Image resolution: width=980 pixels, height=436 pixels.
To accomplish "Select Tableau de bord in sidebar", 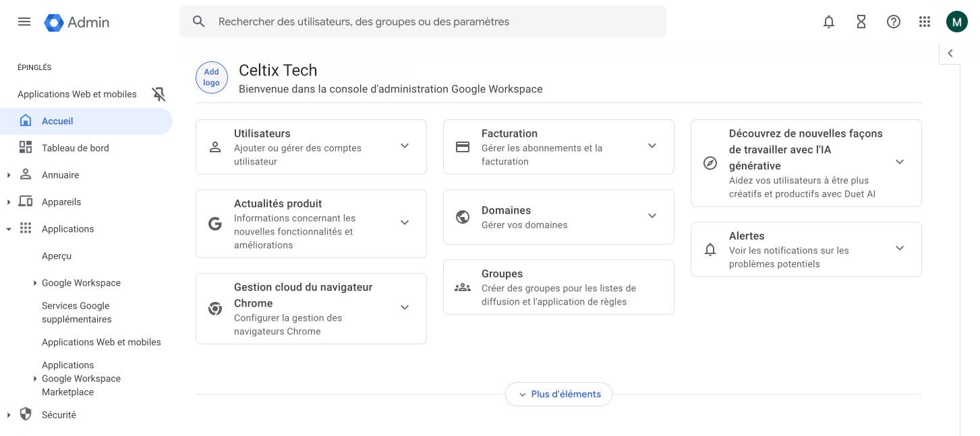I will click(75, 148).
